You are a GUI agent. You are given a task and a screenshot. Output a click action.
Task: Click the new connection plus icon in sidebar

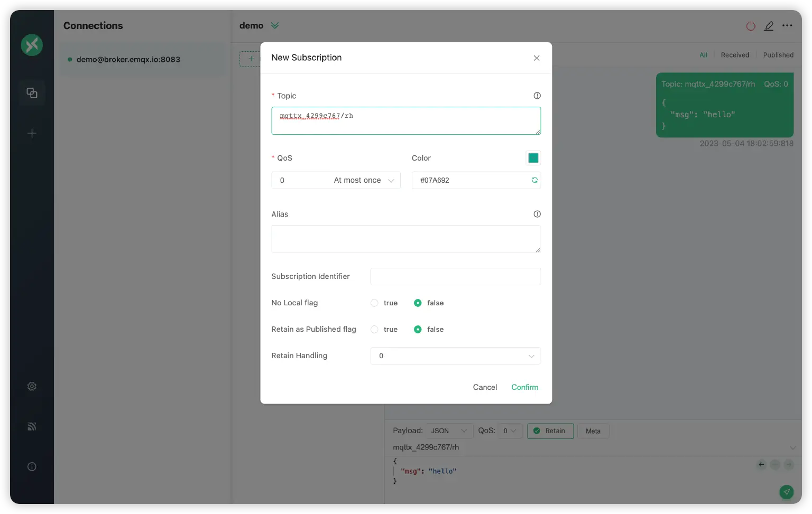(x=32, y=133)
